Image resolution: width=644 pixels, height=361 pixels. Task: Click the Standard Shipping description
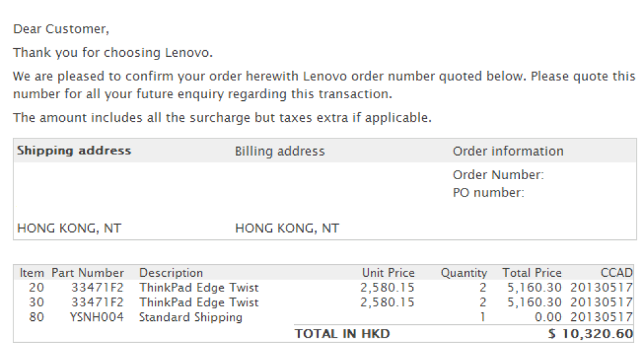click(190, 317)
